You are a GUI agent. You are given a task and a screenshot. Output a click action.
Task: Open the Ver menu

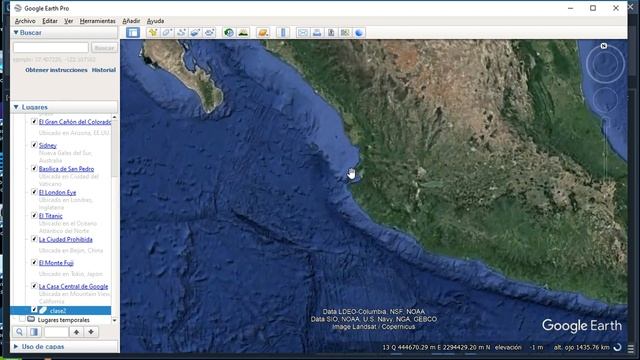pyautogui.click(x=69, y=21)
